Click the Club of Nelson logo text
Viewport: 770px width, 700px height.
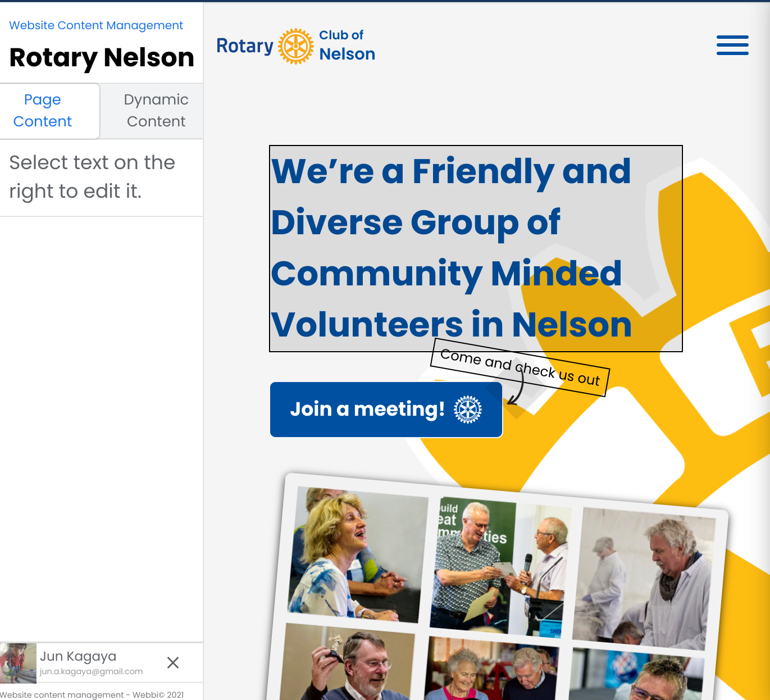click(347, 46)
